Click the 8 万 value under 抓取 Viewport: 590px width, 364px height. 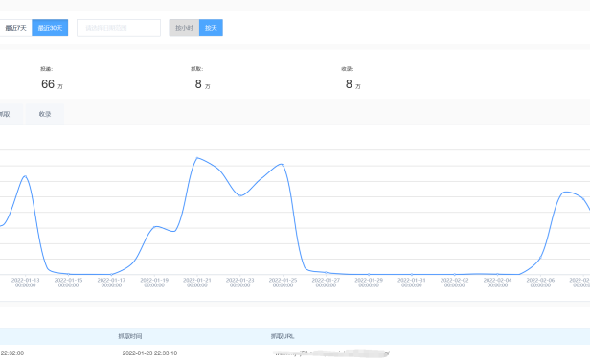[x=202, y=84]
